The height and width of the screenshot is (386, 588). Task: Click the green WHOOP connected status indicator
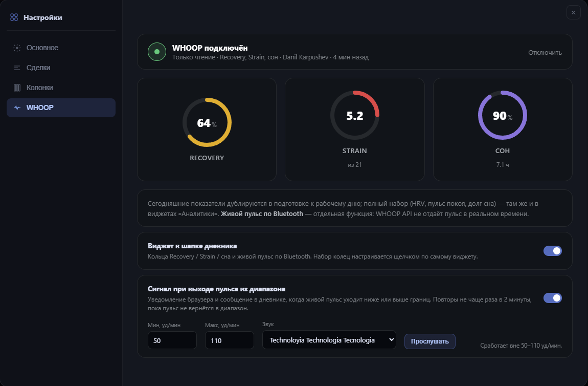pos(157,52)
